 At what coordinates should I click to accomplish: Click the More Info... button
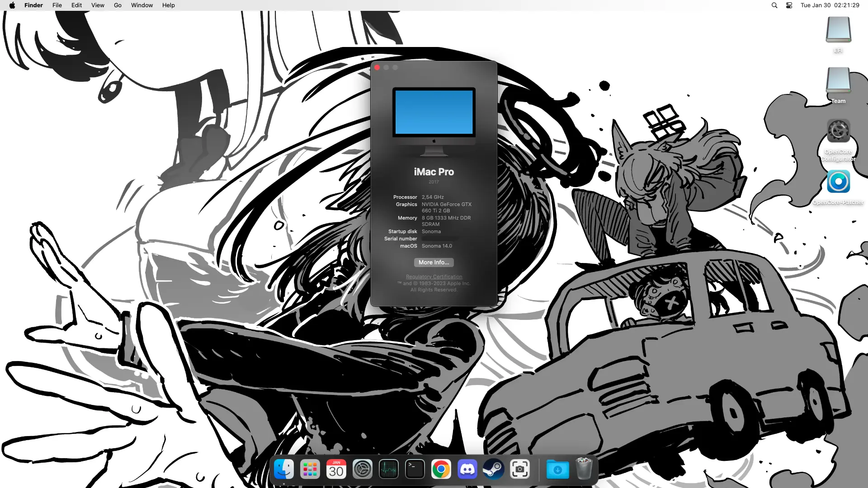click(434, 263)
